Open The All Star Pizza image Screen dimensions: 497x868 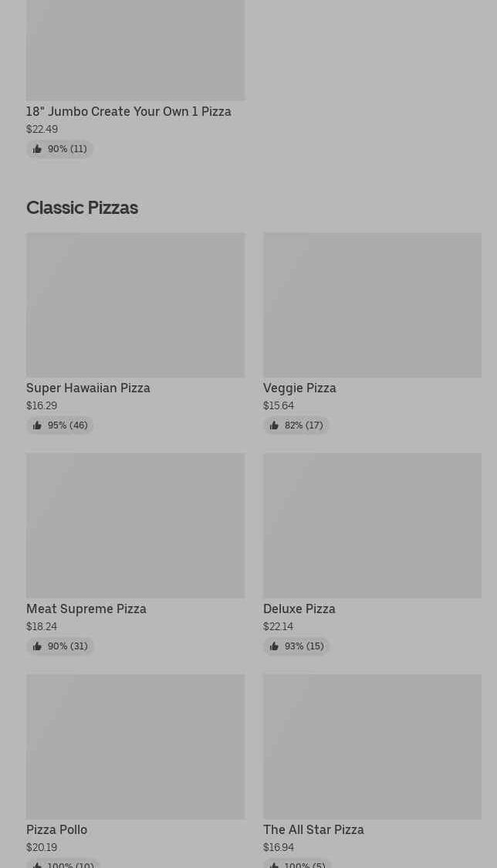[x=372, y=746]
